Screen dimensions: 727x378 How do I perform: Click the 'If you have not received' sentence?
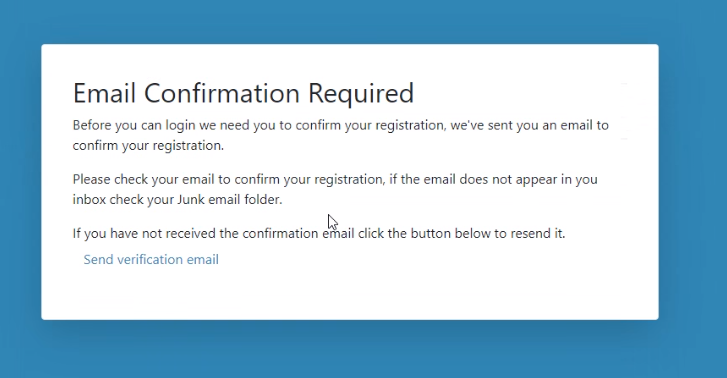[144, 233]
